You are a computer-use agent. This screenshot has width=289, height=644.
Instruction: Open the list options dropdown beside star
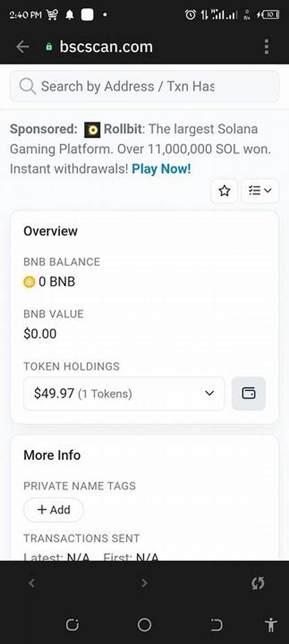pyautogui.click(x=260, y=191)
